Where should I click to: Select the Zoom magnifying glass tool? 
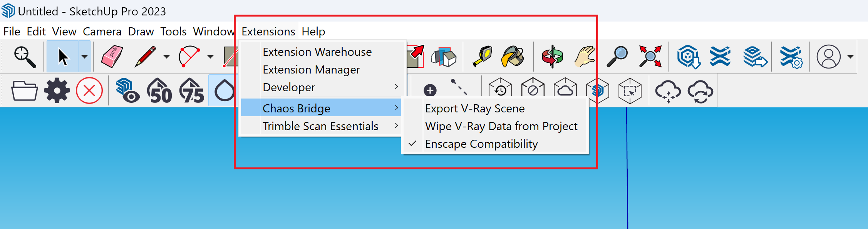pyautogui.click(x=617, y=57)
